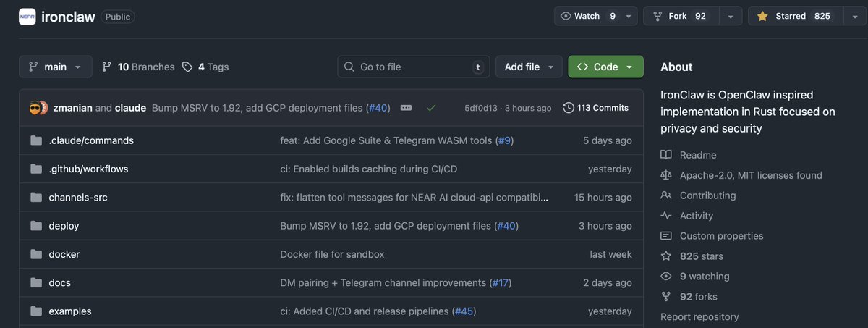
Task: Expand the Fork options dropdown arrow
Action: [731, 16]
